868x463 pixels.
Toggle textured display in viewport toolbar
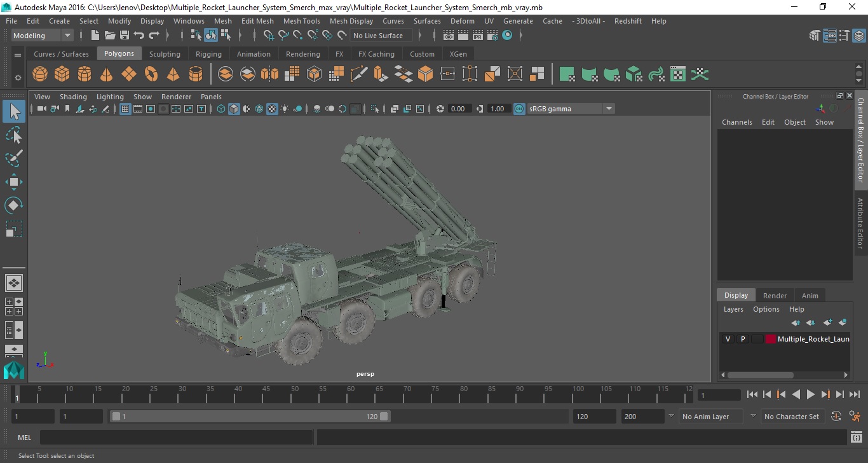point(272,109)
